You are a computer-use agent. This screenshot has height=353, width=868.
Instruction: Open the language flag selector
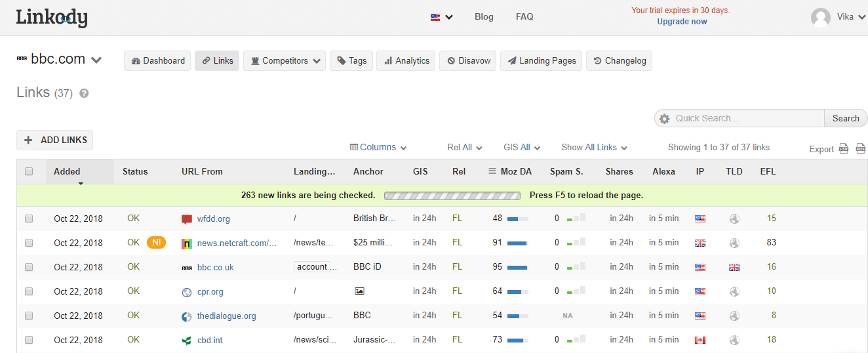point(442,17)
